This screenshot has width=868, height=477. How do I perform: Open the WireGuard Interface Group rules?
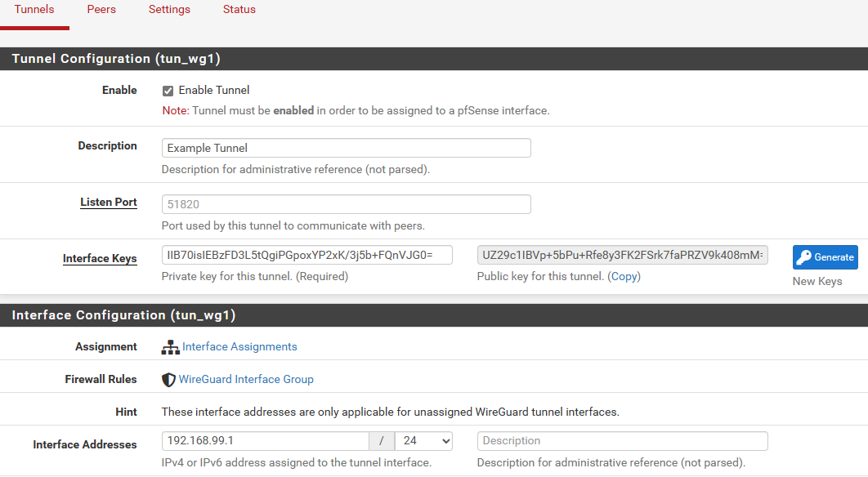246,378
